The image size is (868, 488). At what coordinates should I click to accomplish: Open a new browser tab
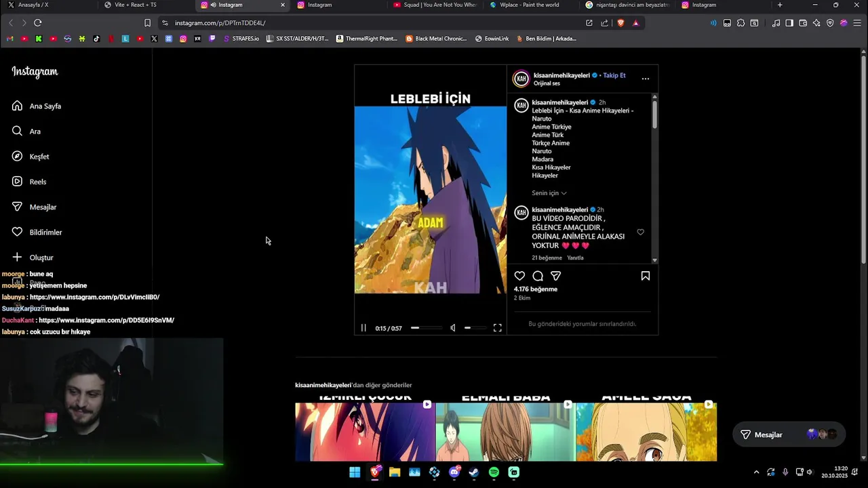(780, 5)
